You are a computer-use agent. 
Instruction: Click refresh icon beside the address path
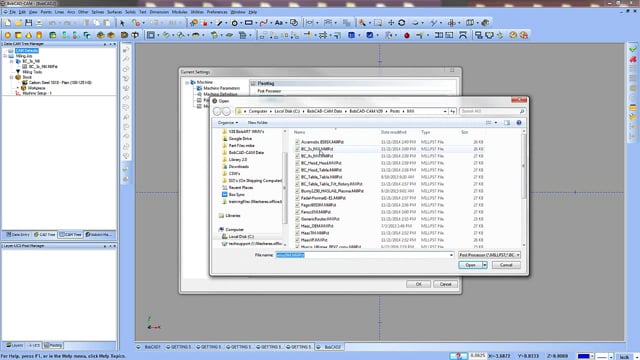pos(453,111)
